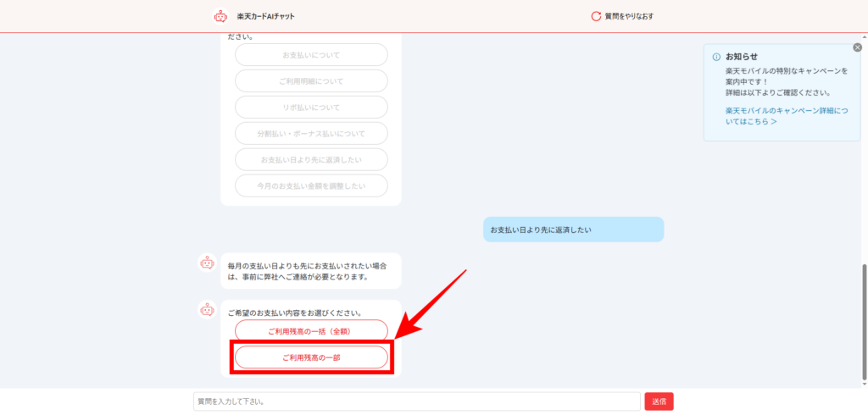Choose ご利用残高の一部 option

pos(311,357)
